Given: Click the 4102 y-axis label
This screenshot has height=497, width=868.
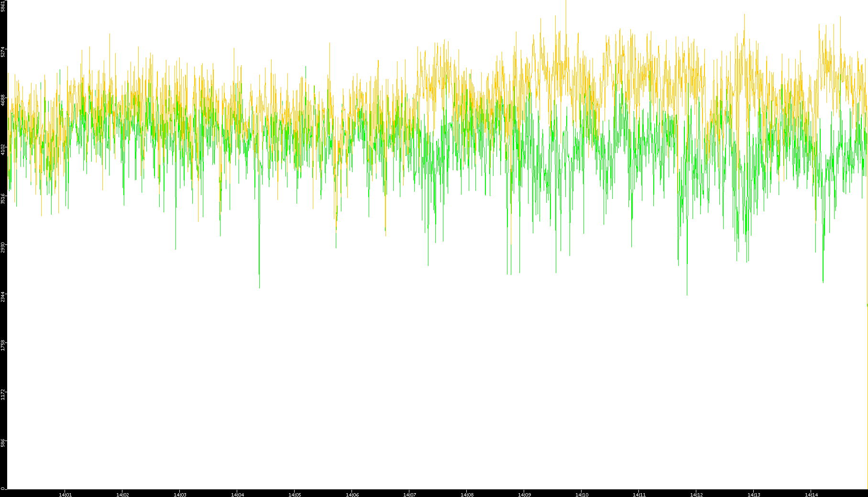Looking at the screenshot, I should click(x=3, y=149).
